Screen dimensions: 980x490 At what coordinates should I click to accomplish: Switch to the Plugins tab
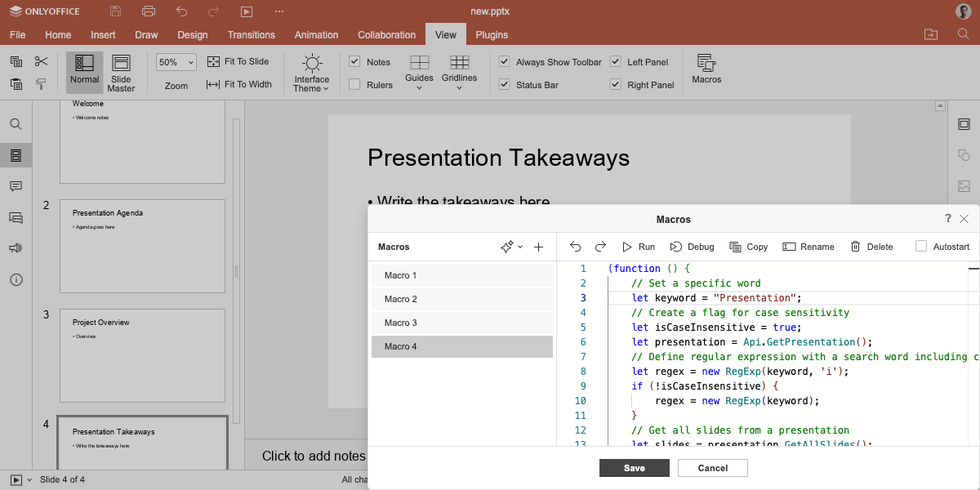[x=492, y=35]
